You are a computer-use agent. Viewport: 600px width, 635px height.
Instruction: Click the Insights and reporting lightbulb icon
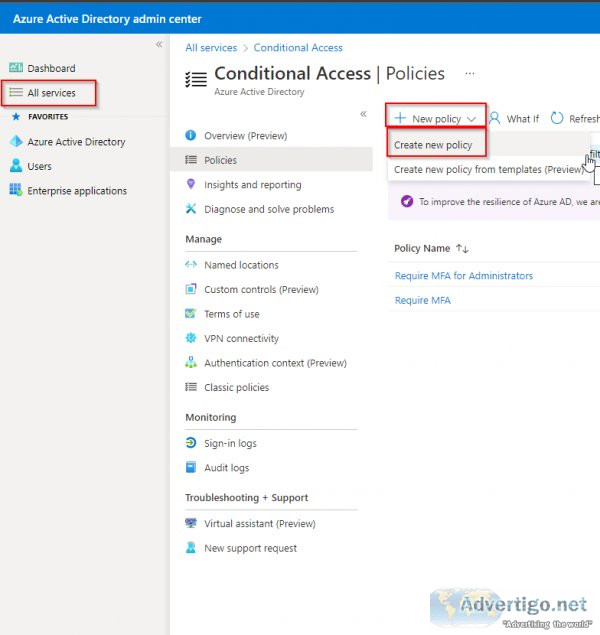click(x=191, y=184)
